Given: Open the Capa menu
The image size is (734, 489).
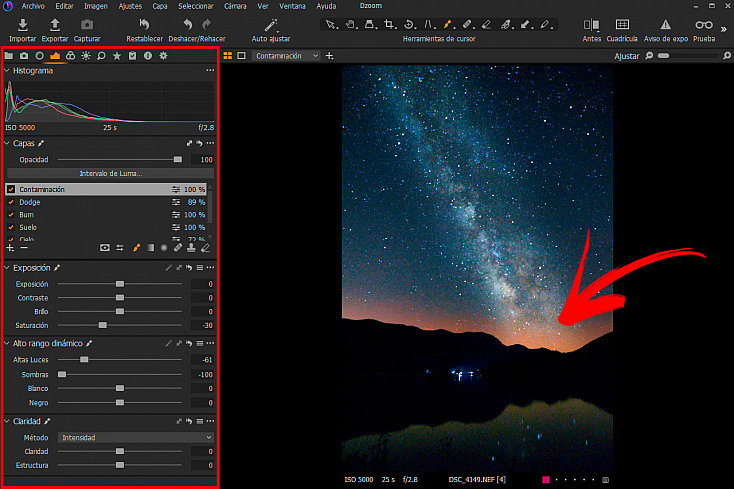Looking at the screenshot, I should pos(160,6).
